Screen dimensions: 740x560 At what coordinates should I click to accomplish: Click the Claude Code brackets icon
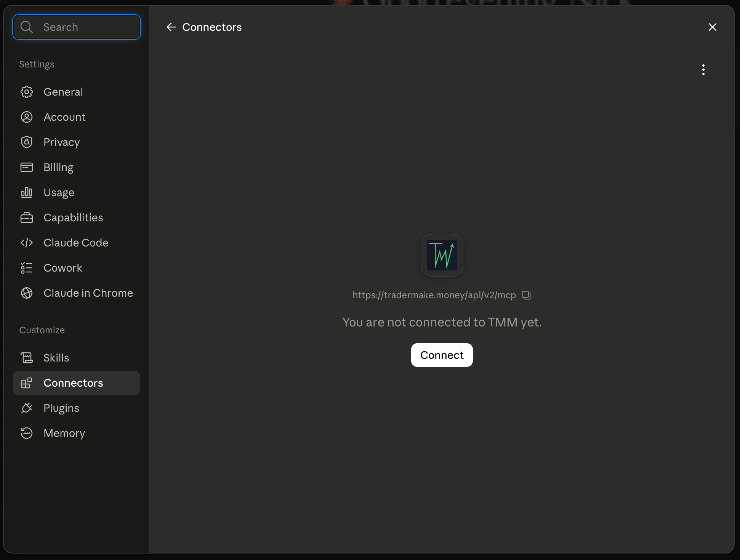click(x=27, y=243)
